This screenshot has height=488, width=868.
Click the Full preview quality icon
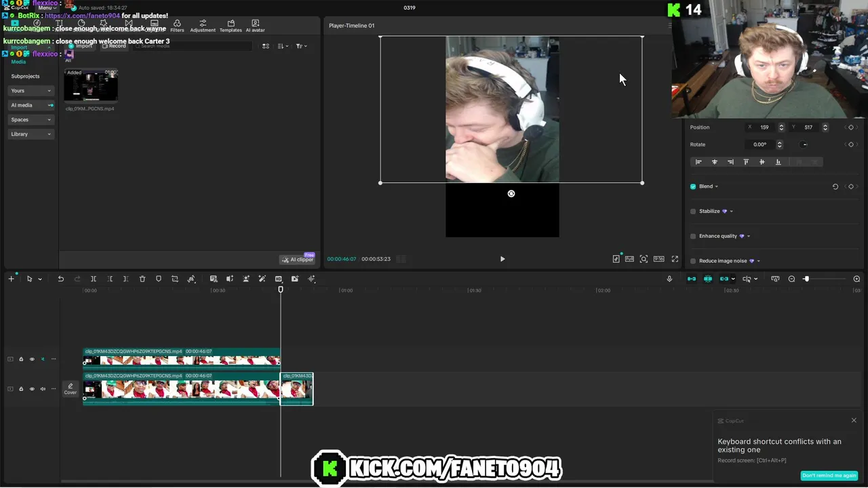(x=629, y=259)
